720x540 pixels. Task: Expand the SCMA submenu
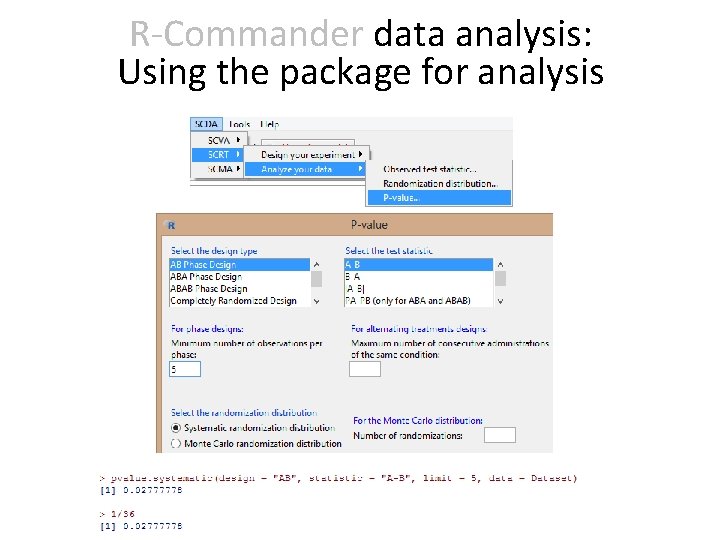click(x=220, y=169)
